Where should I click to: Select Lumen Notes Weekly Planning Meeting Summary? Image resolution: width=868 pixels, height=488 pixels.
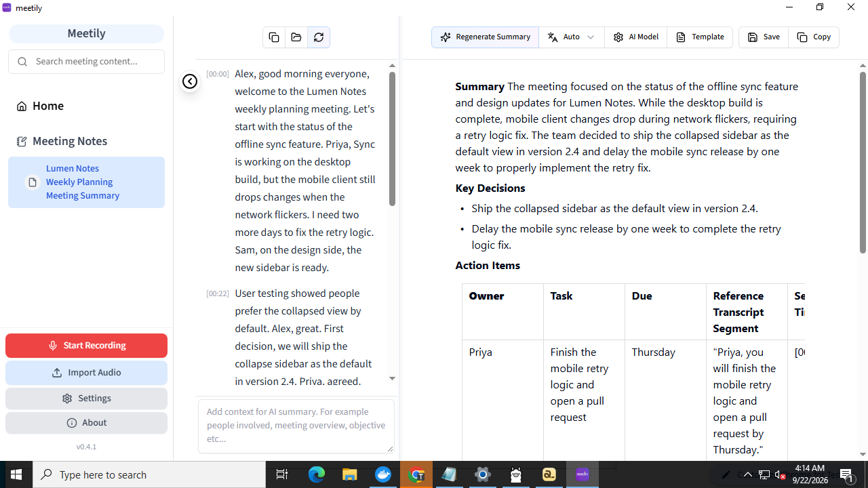tap(86, 182)
